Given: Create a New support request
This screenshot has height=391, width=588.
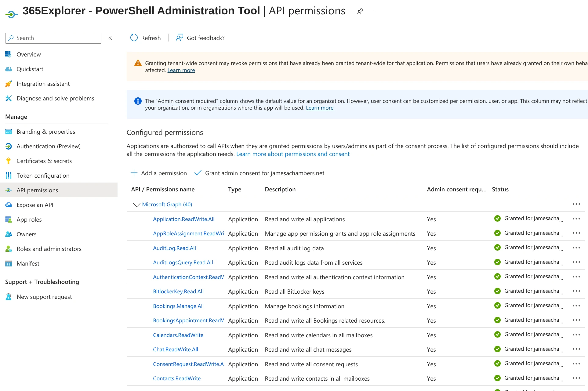Looking at the screenshot, I should coord(44,297).
